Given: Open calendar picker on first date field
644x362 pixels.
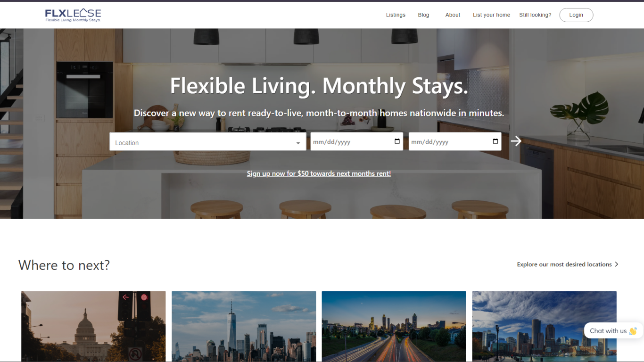Looking at the screenshot, I should pyautogui.click(x=397, y=141).
